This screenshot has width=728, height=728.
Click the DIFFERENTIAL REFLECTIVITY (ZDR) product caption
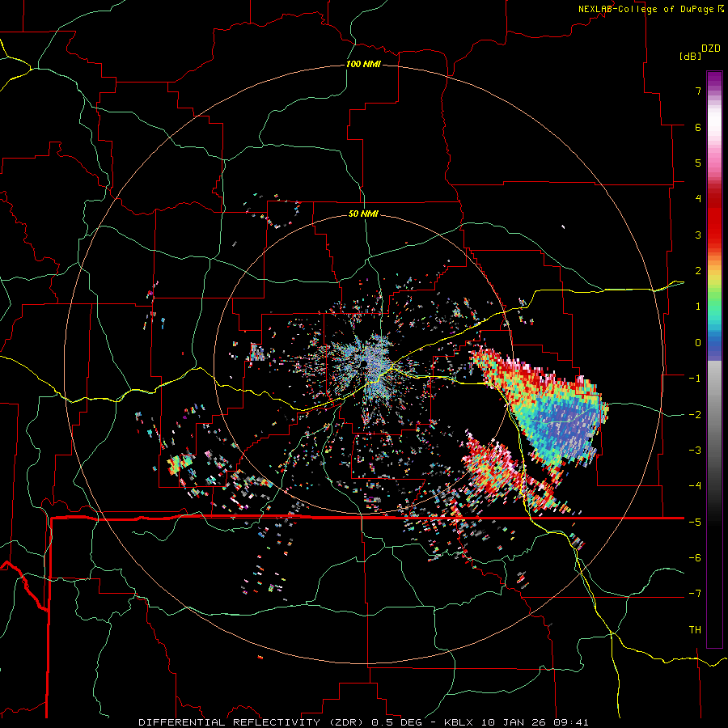[x=252, y=722]
